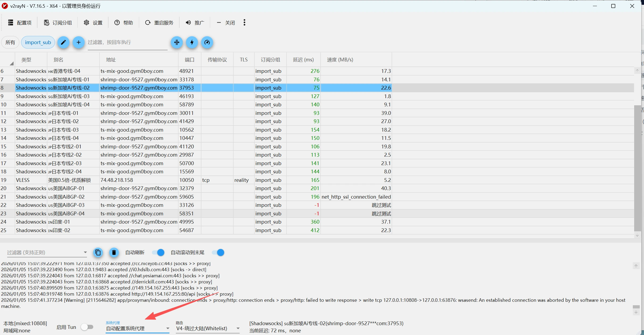Disable the 自动刷新 toggle
The height and width of the screenshot is (335, 644).
point(158,252)
